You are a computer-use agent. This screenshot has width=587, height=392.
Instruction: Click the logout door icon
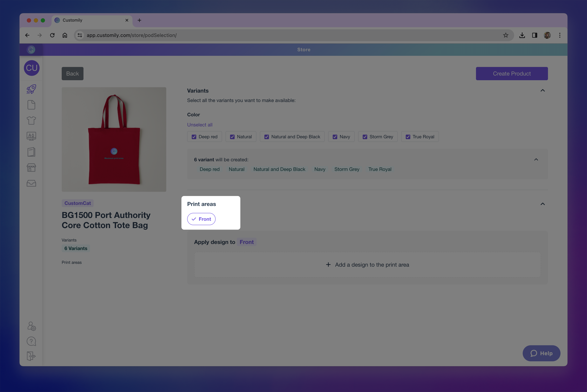(31, 356)
